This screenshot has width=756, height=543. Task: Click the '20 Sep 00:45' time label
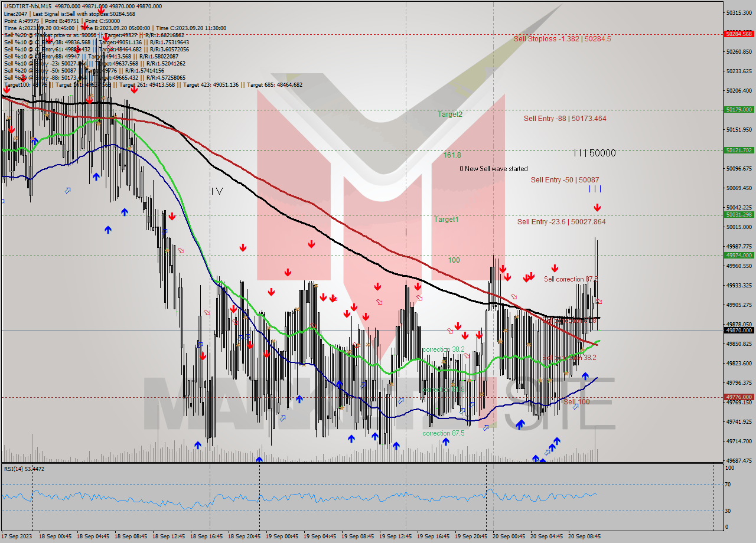(x=509, y=536)
